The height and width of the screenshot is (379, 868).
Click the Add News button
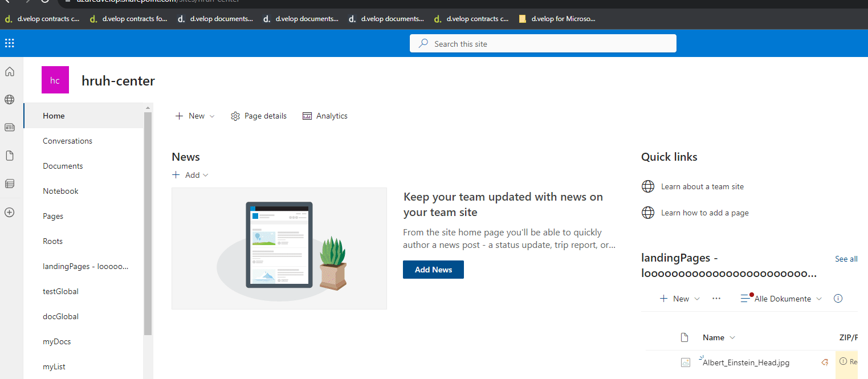[x=433, y=270]
